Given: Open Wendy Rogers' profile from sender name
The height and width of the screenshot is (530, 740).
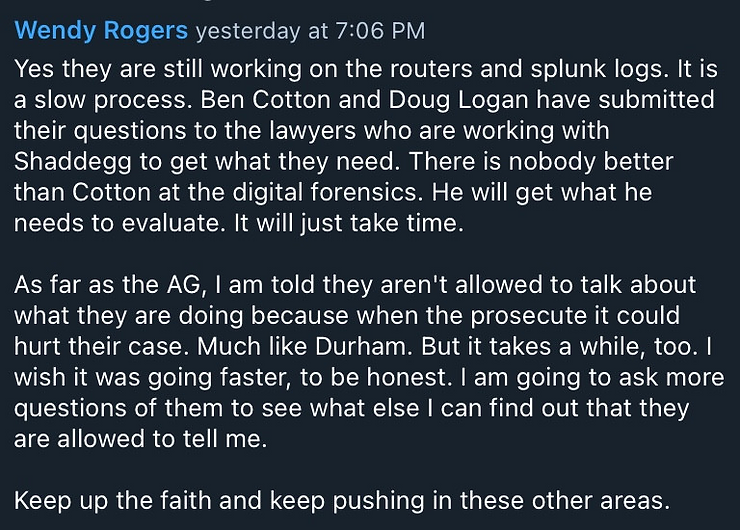Looking at the screenshot, I should tap(101, 30).
